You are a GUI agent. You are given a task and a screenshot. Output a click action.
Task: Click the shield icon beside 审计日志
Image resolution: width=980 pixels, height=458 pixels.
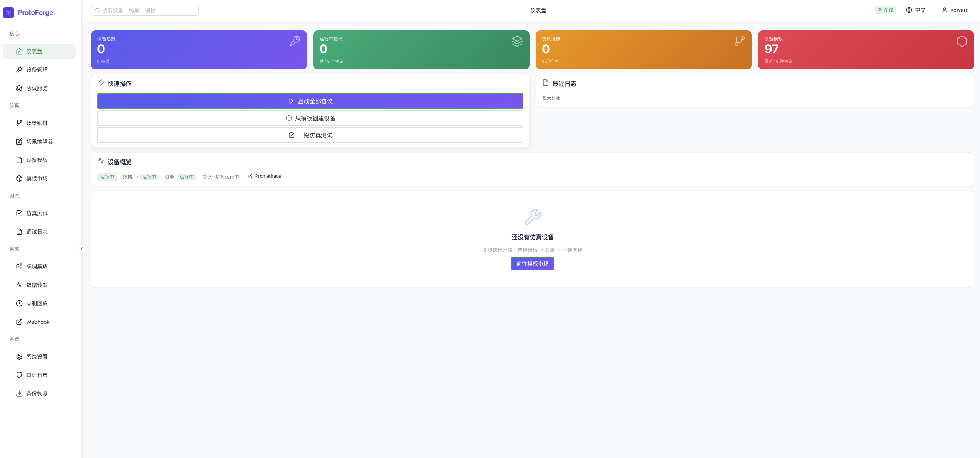click(x=19, y=375)
